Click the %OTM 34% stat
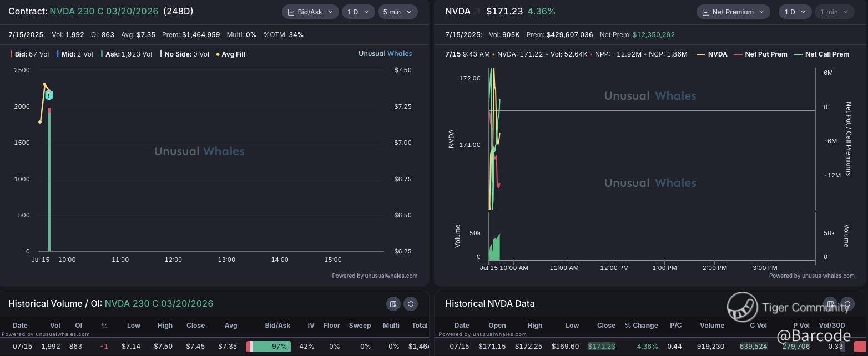868x356 pixels. (283, 35)
